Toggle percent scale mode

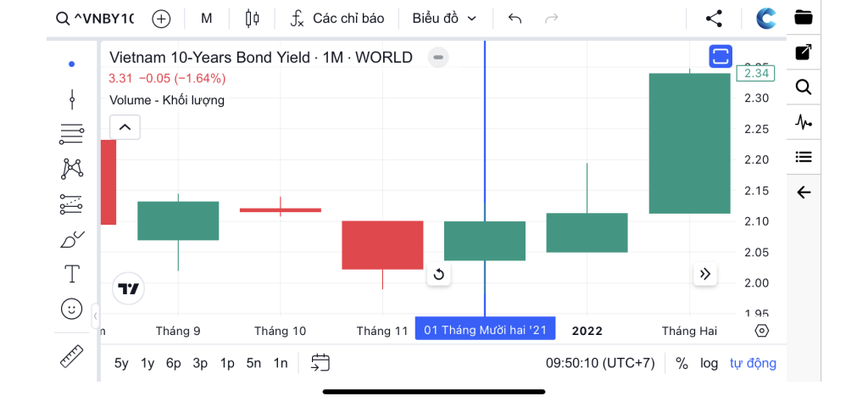tap(682, 363)
